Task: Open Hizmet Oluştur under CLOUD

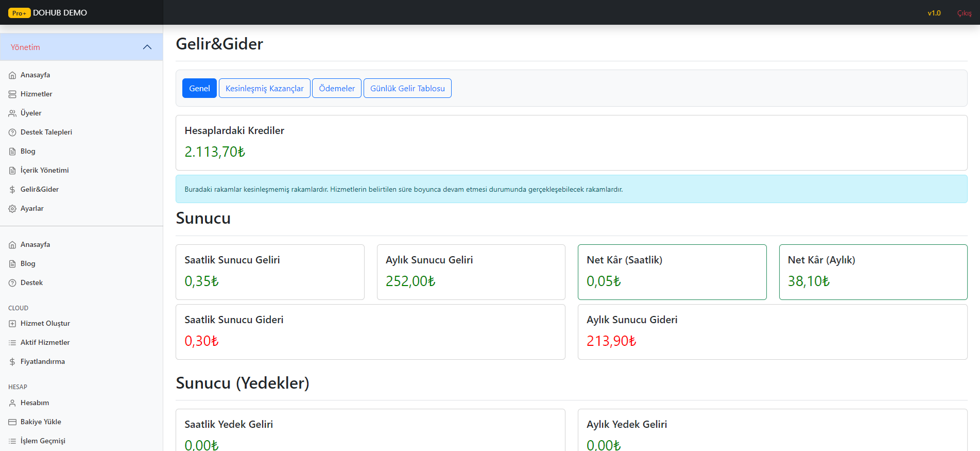Action: pos(45,323)
